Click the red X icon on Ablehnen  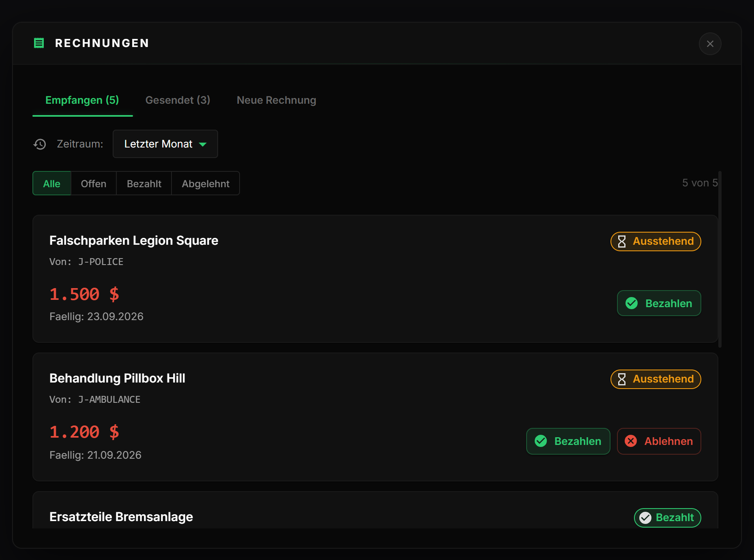[631, 441]
